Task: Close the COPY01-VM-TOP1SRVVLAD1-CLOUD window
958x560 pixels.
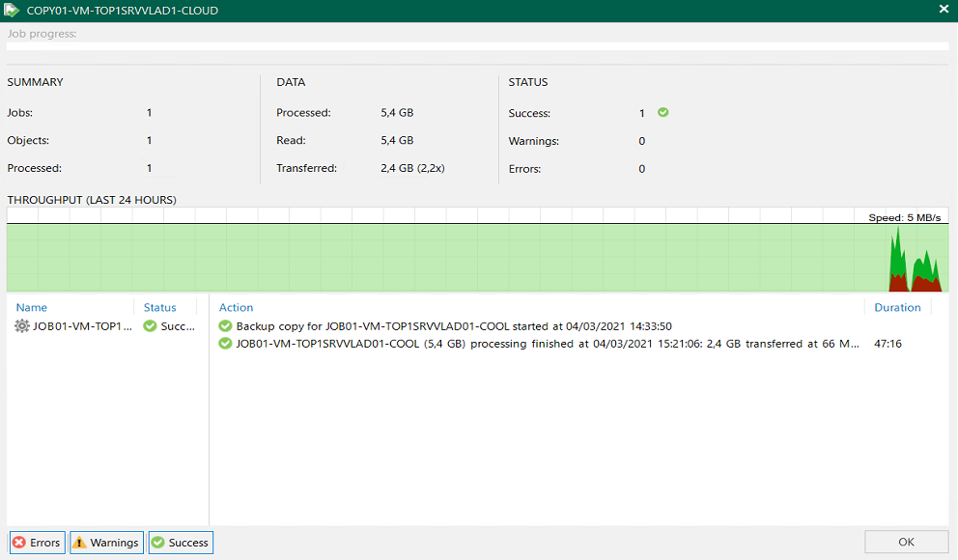Action: (944, 9)
